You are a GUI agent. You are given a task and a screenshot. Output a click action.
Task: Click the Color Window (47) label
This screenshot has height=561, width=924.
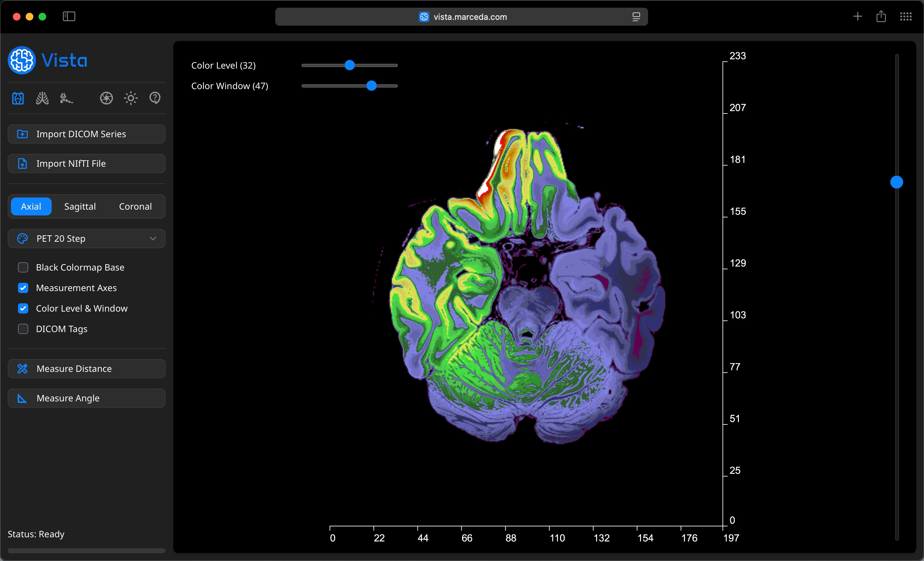[230, 86]
